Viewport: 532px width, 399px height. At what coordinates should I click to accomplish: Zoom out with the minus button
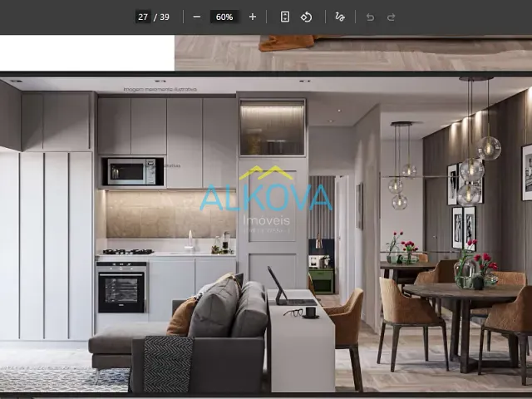point(197,17)
